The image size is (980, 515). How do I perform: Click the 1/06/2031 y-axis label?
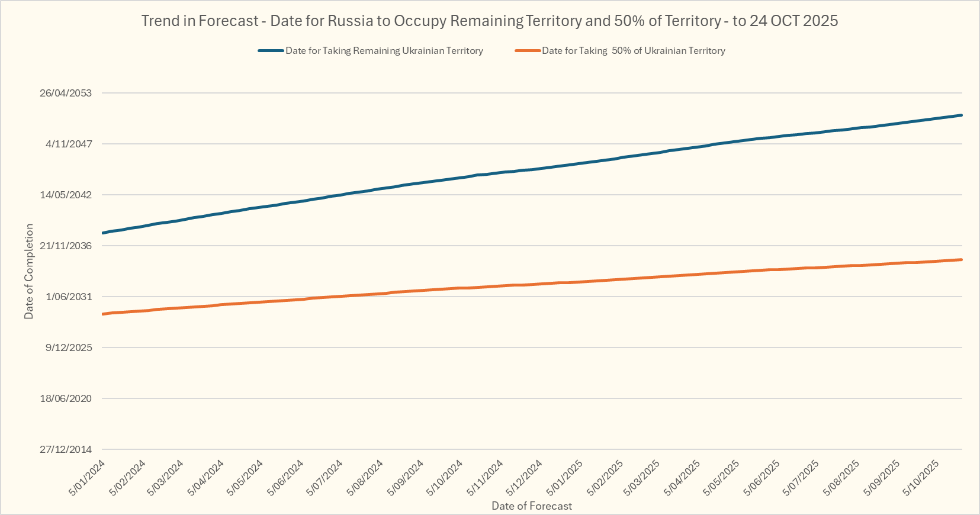coord(69,297)
